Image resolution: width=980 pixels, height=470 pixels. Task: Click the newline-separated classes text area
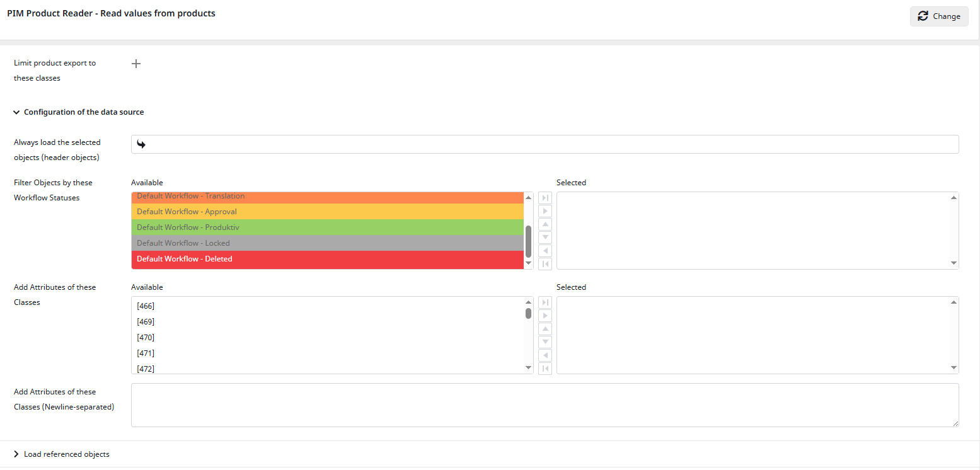click(545, 405)
